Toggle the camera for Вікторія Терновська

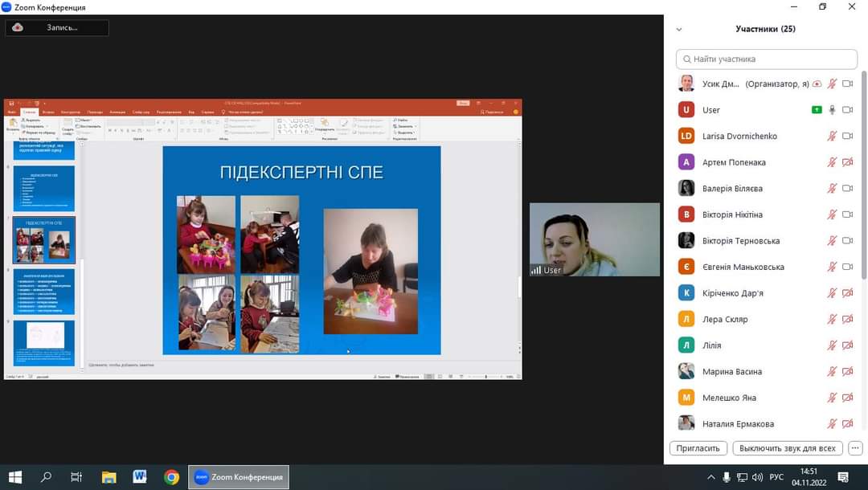point(847,241)
